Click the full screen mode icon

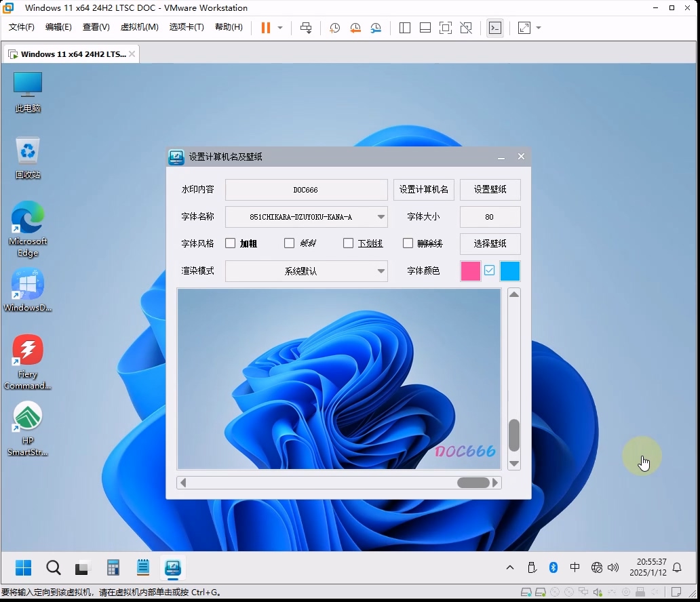click(446, 28)
